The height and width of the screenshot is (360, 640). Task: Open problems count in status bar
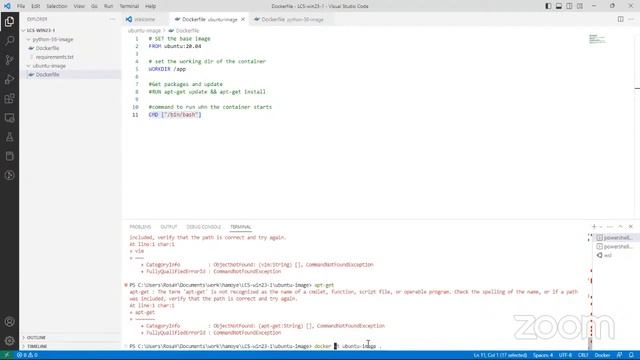27,355
